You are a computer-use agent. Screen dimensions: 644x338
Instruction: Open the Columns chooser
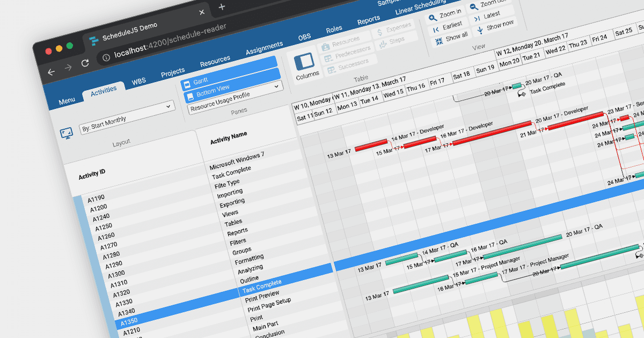(x=306, y=65)
